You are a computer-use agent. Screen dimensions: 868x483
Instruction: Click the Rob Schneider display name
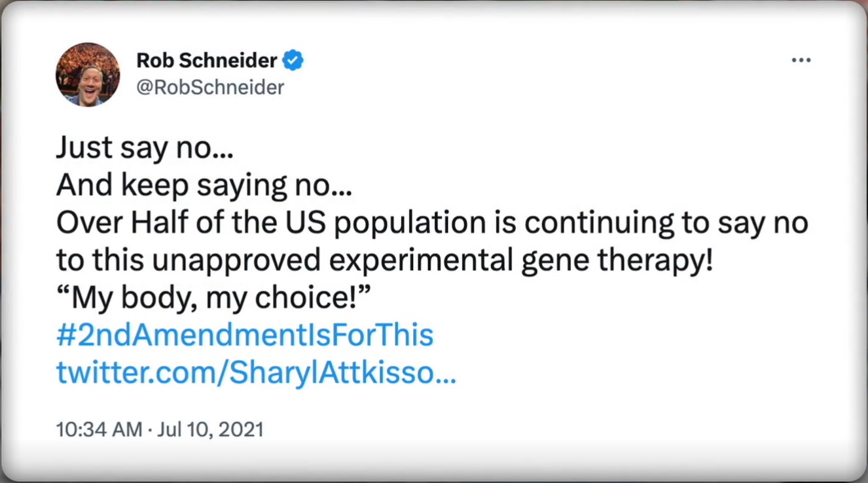coord(206,61)
